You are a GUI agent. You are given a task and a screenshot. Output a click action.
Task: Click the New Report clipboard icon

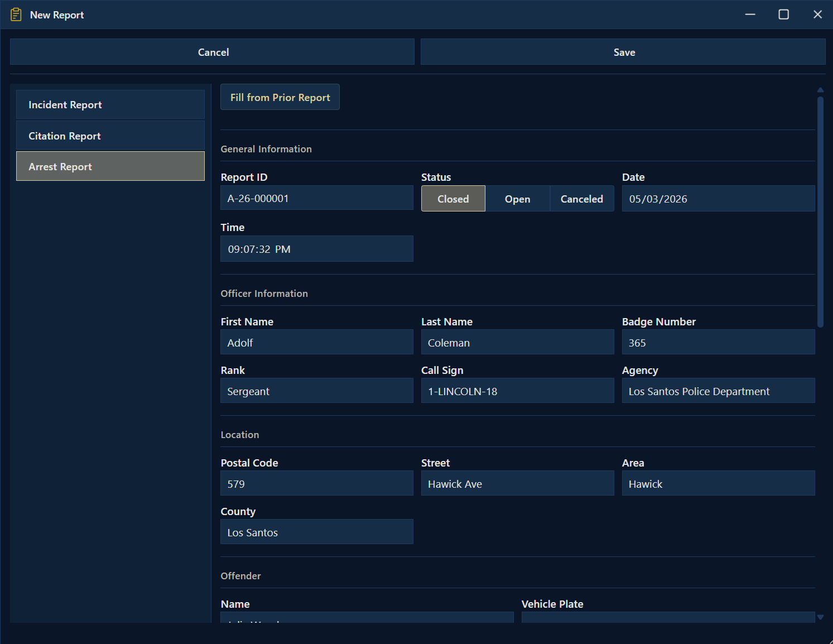[16, 15]
